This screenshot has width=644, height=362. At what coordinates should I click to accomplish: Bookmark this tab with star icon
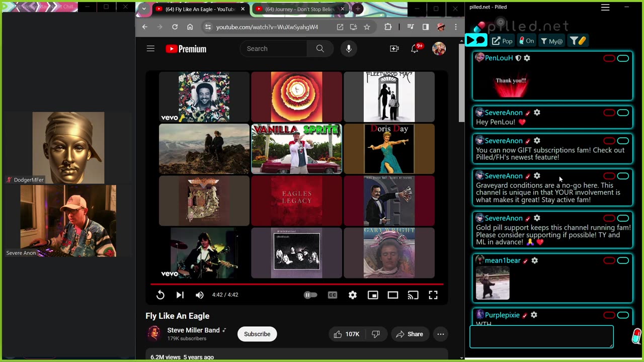pos(367,27)
